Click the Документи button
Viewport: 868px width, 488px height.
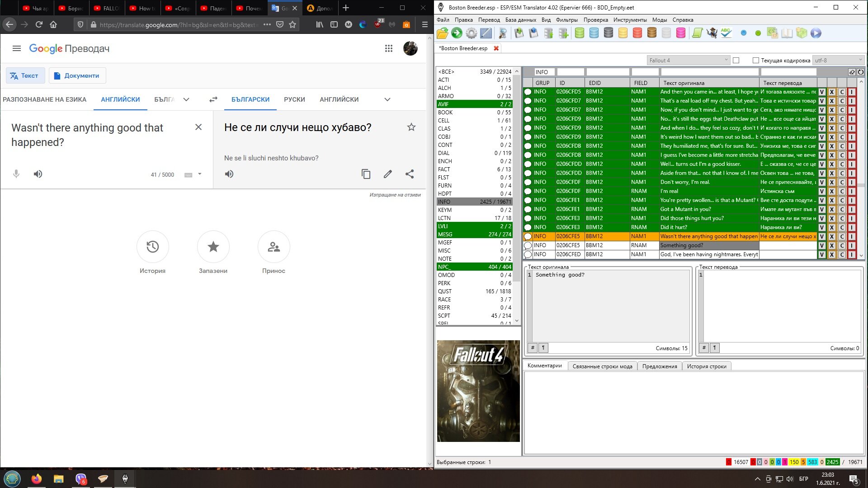77,75
